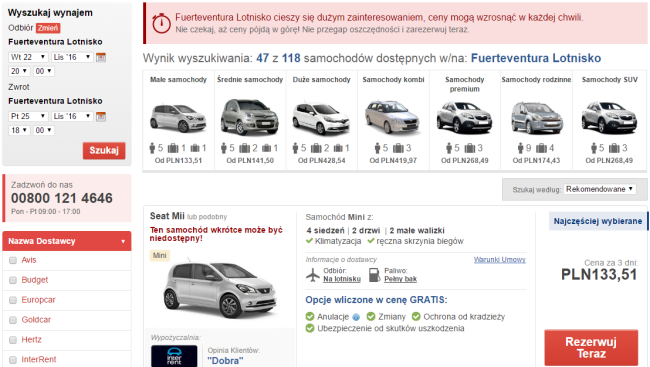Click the fuel pump icon
Image resolution: width=650 pixels, height=367 pixels.
point(374,275)
